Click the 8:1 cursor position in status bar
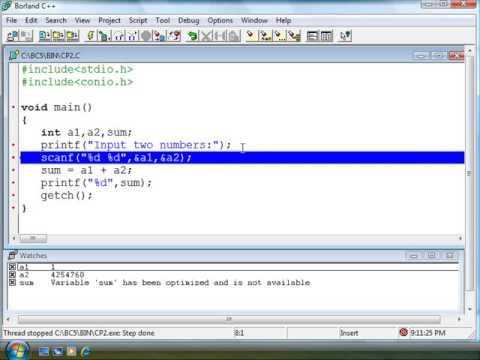 coord(239,333)
